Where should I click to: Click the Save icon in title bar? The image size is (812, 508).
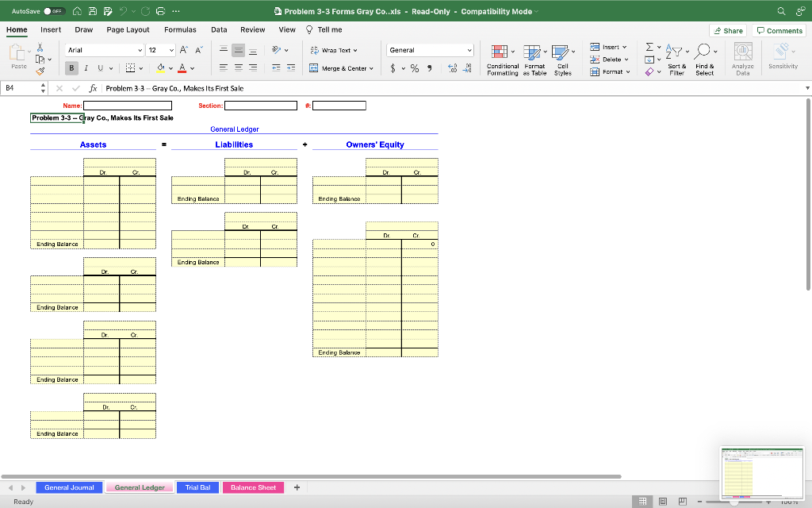click(92, 11)
